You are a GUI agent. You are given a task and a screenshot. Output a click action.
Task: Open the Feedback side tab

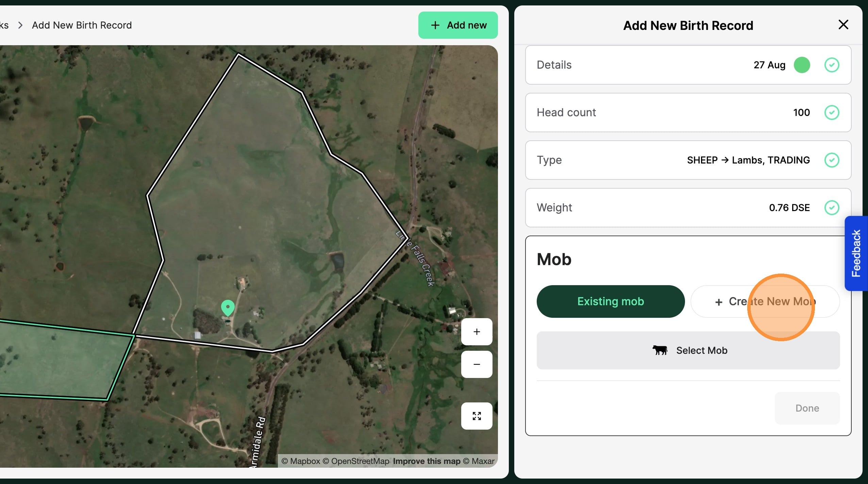pos(856,253)
